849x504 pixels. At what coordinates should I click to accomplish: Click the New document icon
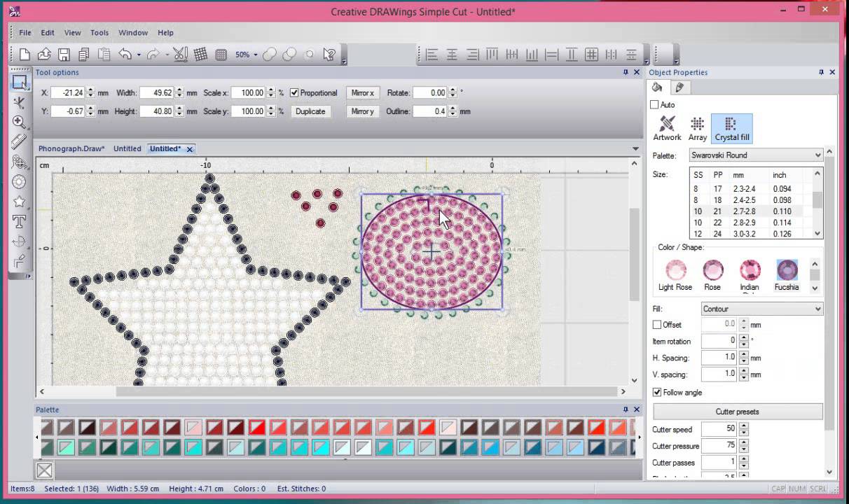tap(25, 54)
